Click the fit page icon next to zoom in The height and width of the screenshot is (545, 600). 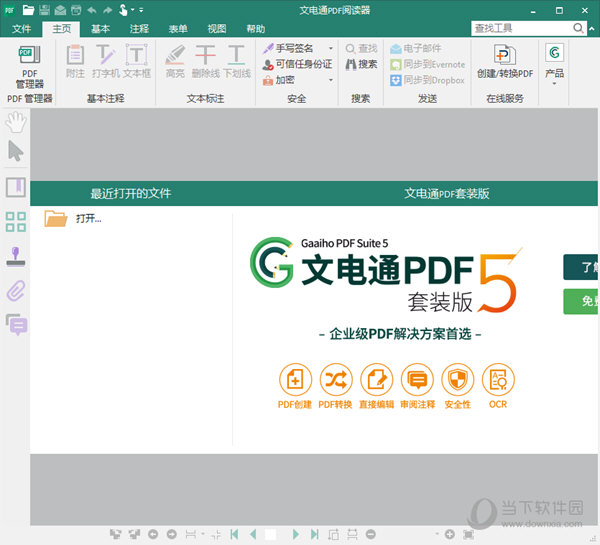468,534
